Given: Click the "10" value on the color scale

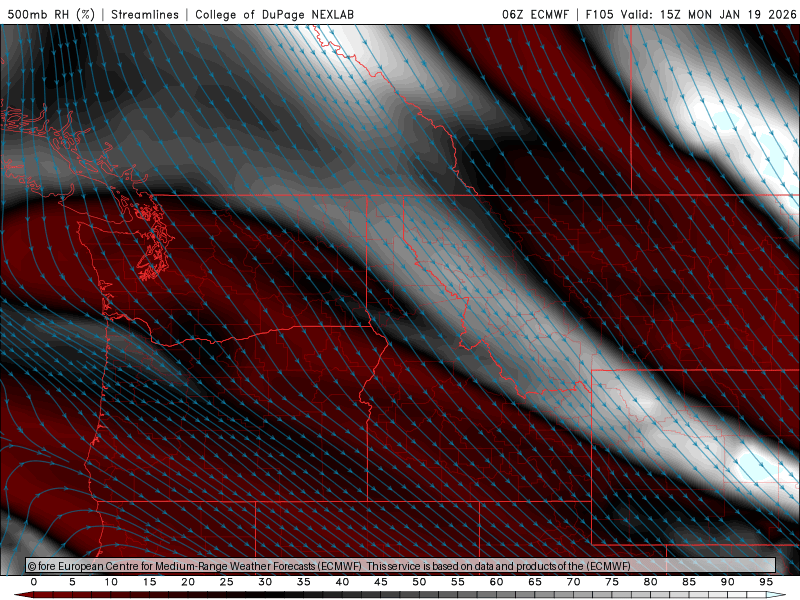Looking at the screenshot, I should pos(111,582).
